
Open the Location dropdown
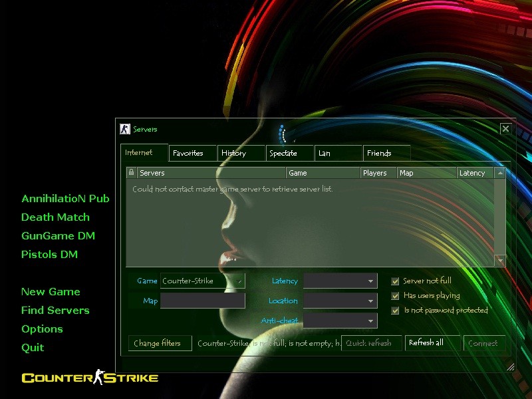pyautogui.click(x=370, y=301)
